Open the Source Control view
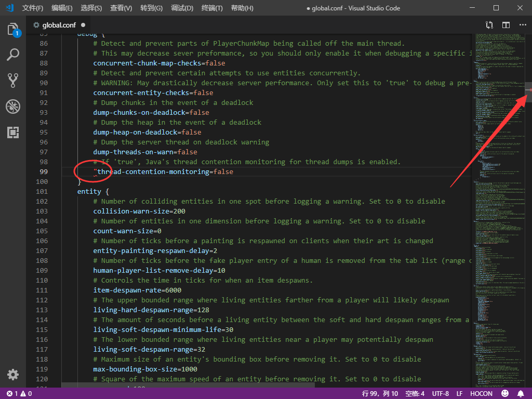This screenshot has width=532, height=399. pos(13,80)
